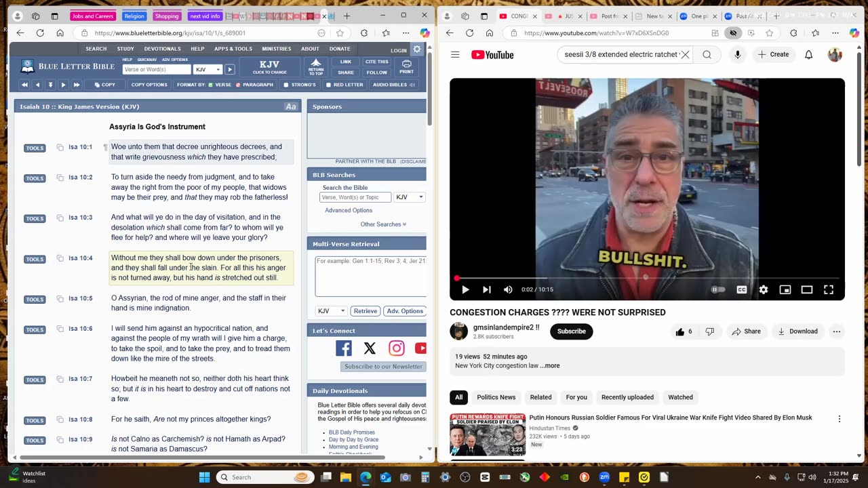Open KJV dropdown in Multi-Verse Retrieval
The image size is (868, 488).
pos(332,311)
